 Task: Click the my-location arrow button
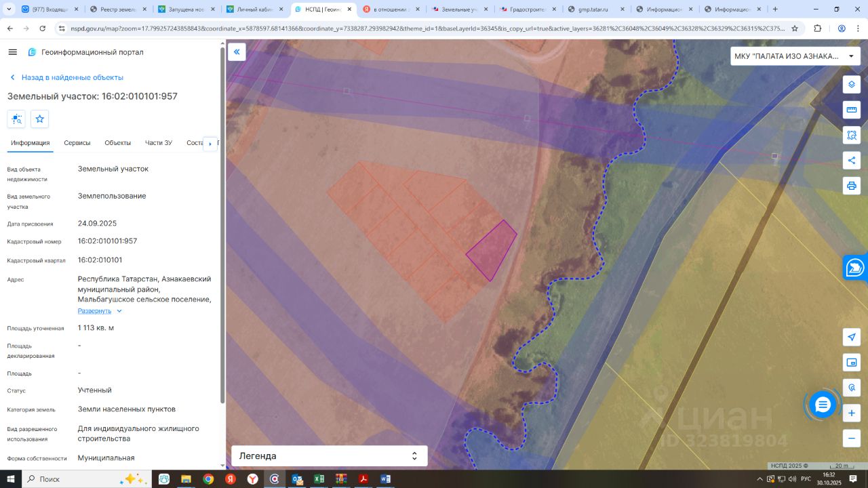852,338
